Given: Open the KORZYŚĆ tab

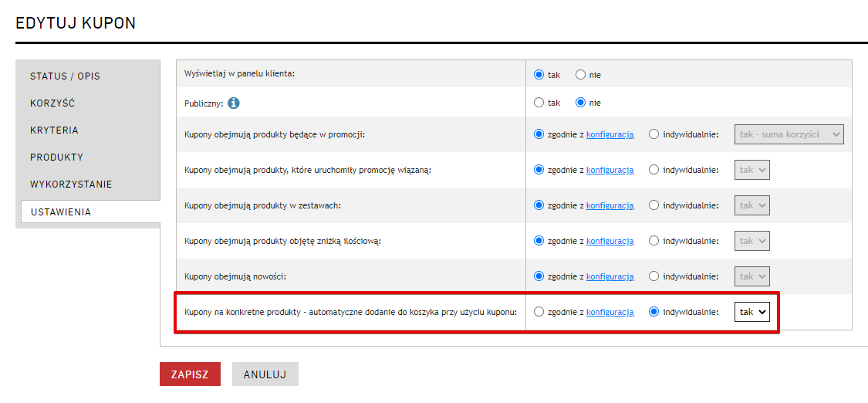Looking at the screenshot, I should point(52,103).
